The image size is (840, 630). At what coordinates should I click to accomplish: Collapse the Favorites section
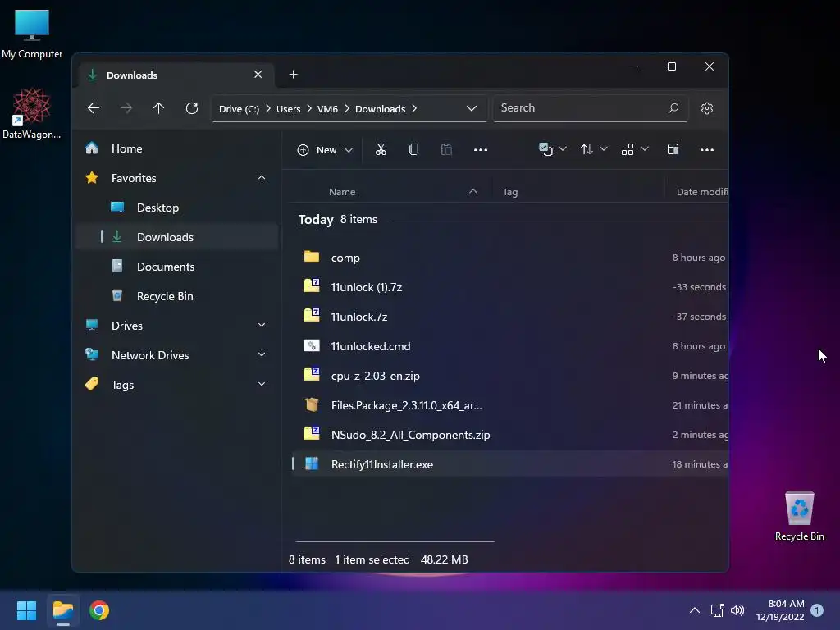coord(262,178)
